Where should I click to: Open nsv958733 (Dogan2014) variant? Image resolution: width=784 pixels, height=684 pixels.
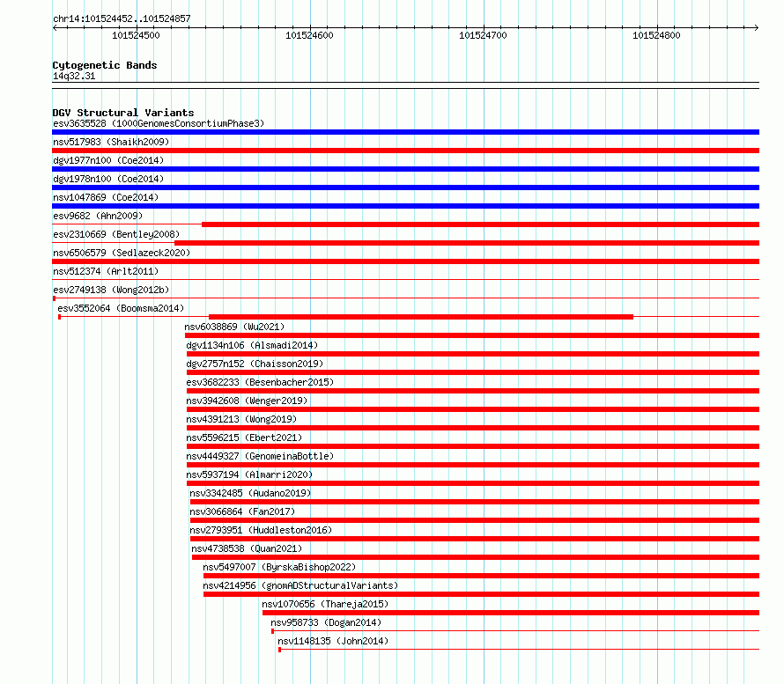(x=326, y=622)
